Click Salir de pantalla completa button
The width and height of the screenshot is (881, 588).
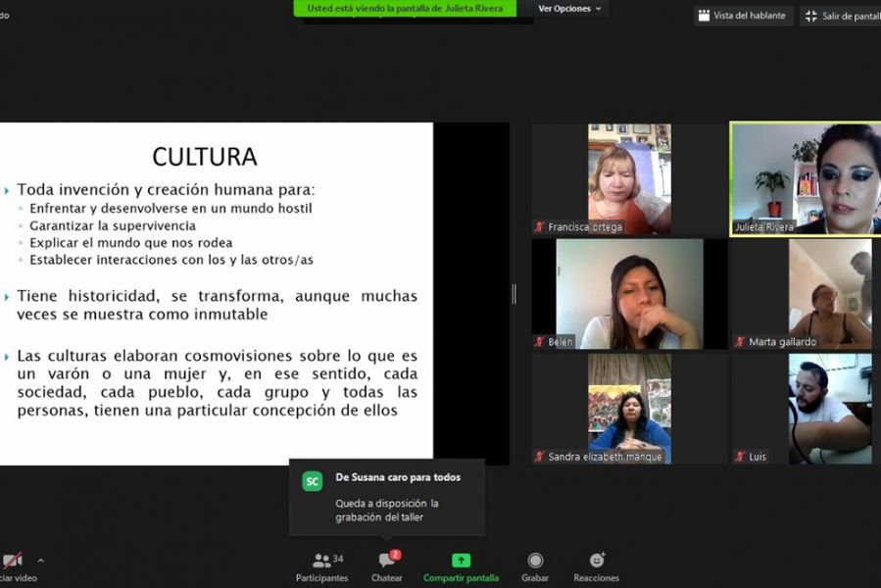(x=841, y=17)
